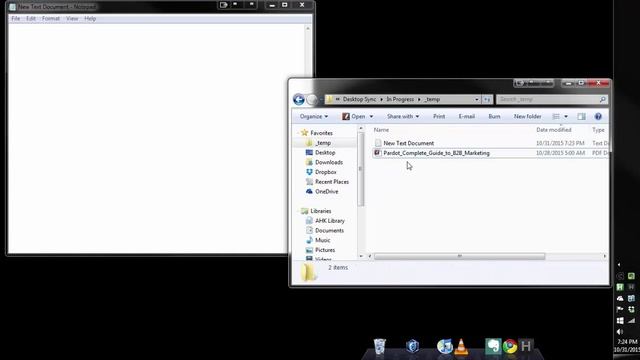Viewport: 640px width, 360px height.
Task: Click Burn in Explorer toolbar
Action: [494, 116]
